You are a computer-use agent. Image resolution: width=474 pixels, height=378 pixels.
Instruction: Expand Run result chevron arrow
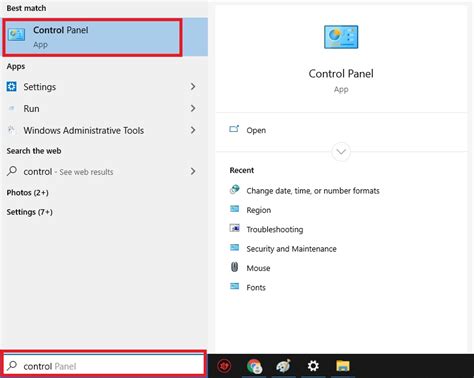[193, 108]
